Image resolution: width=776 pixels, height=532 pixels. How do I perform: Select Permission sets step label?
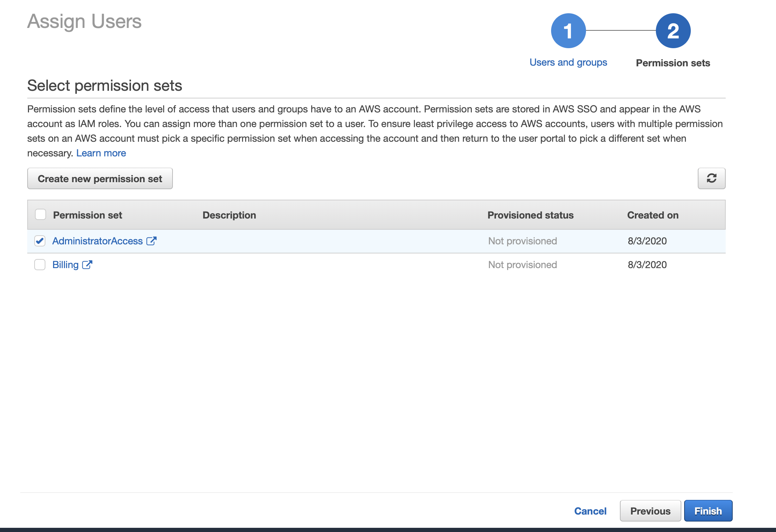[673, 63]
